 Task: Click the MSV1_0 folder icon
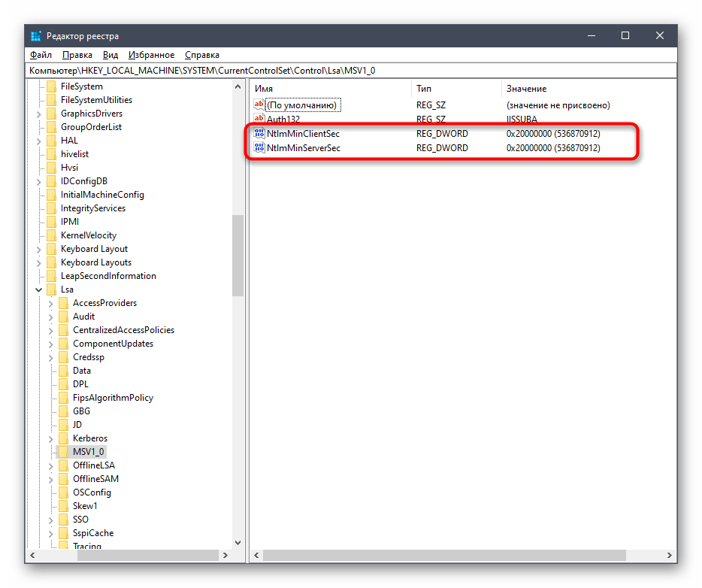[x=63, y=452]
